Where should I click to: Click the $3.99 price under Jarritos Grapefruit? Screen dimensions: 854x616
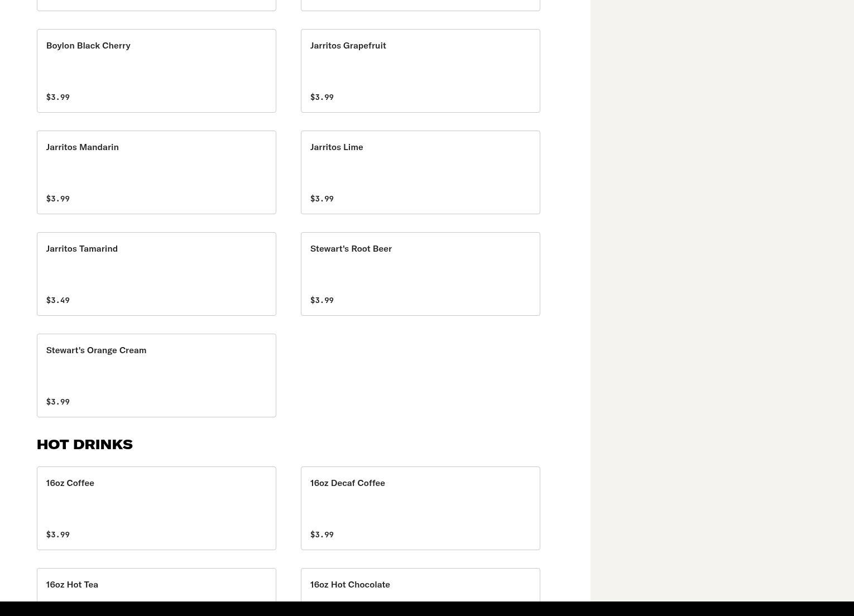click(322, 97)
